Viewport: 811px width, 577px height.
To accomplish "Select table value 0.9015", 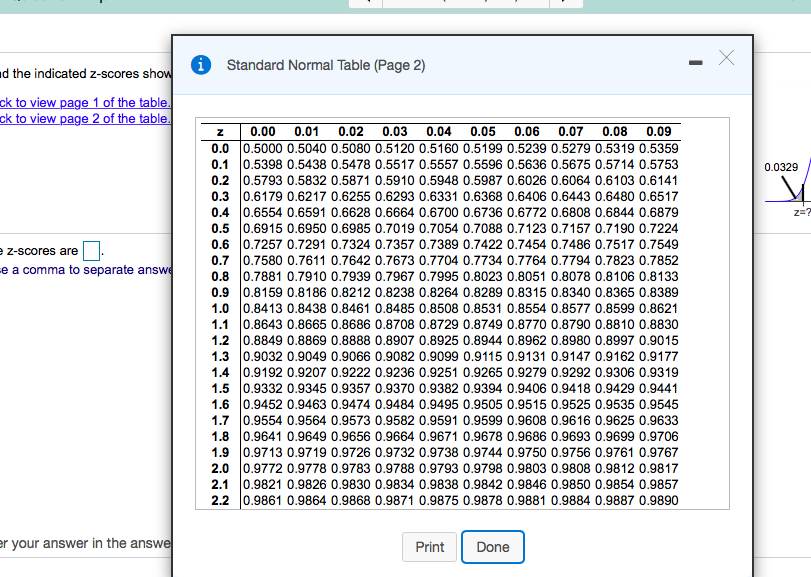I will pos(658,341).
